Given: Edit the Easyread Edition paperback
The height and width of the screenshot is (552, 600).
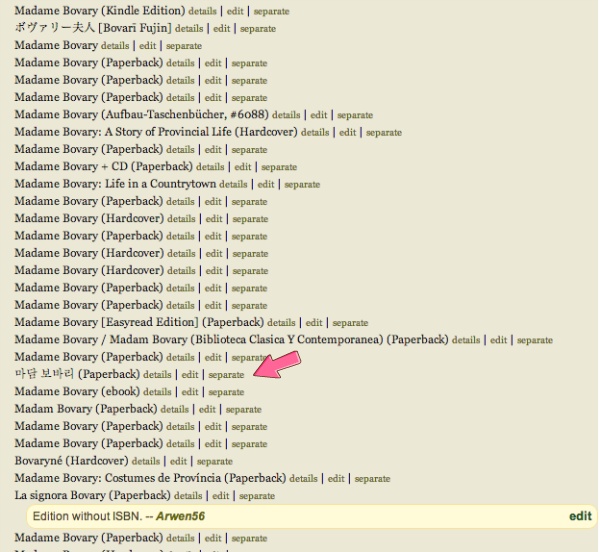Looking at the screenshot, I should point(314,322).
